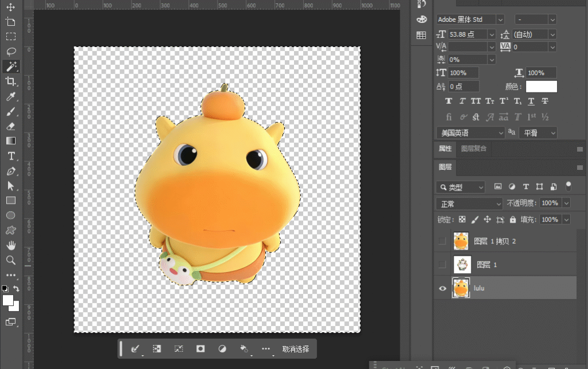
Task: Open the tracking dropdown showing 0
Action: pos(552,47)
